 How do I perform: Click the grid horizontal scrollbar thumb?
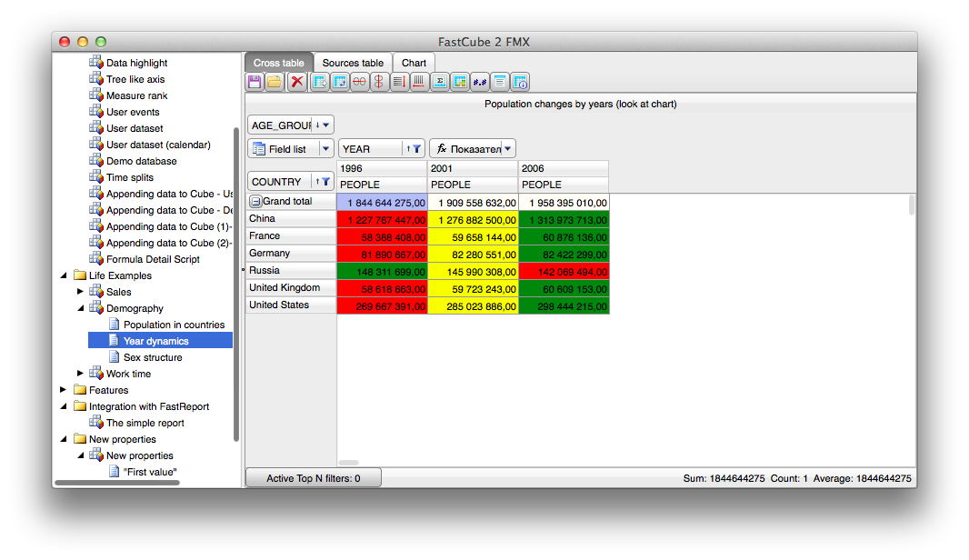coord(348,463)
